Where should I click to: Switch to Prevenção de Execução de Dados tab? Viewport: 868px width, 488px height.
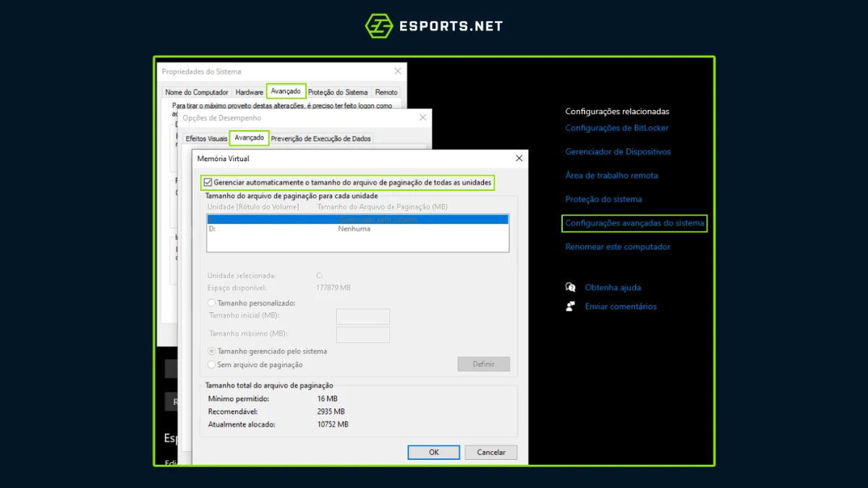[x=321, y=137]
